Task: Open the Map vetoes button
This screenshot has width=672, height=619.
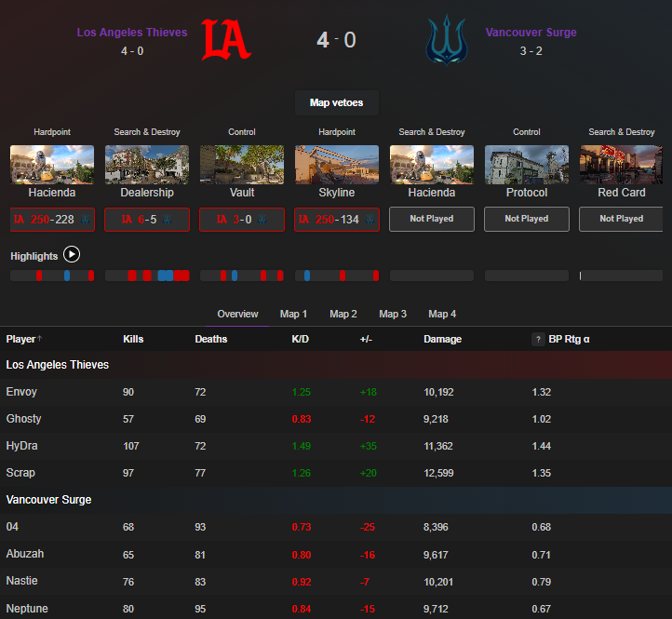Action: [336, 103]
